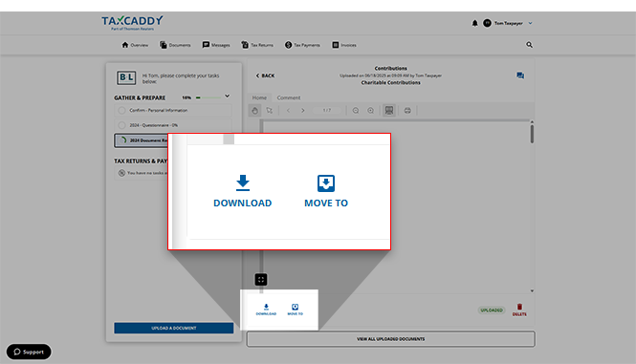The width and height of the screenshot is (636, 364).
Task: Expand the Tom Taxpayer account dropdown
Action: click(530, 23)
